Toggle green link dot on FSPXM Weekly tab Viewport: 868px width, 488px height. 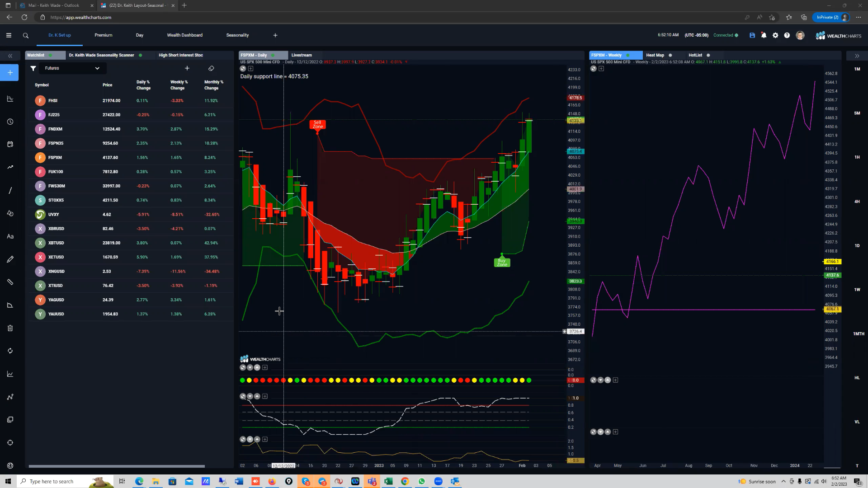click(x=628, y=55)
